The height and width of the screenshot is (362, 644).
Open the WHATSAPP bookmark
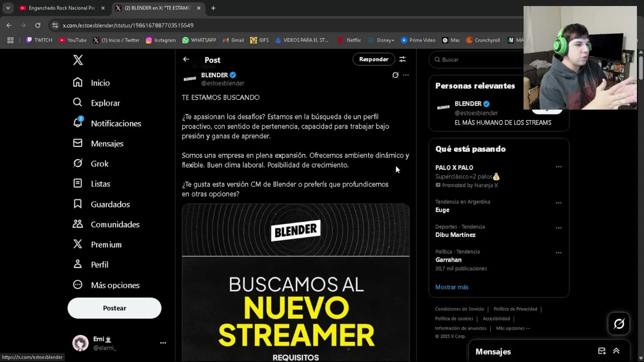point(199,40)
